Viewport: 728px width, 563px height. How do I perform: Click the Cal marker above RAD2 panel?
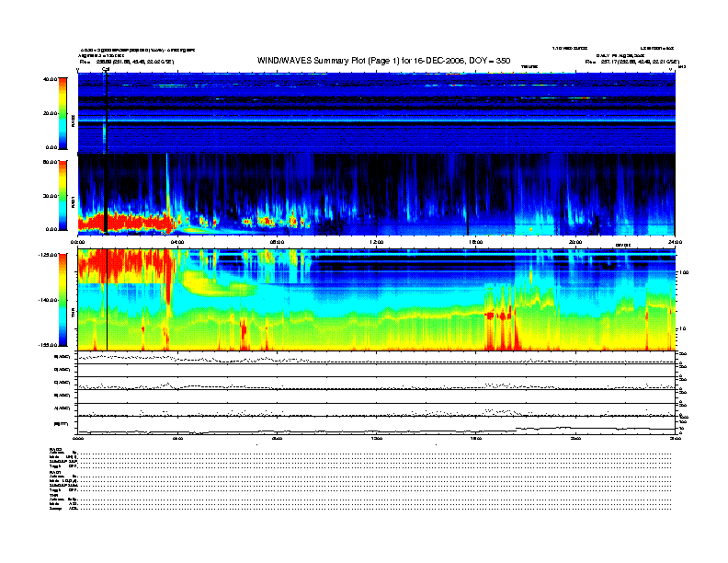[106, 69]
